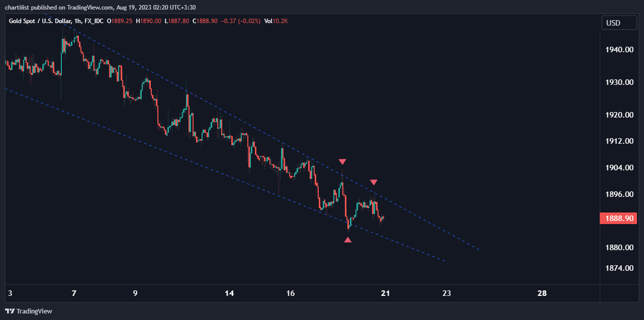This screenshot has height=320, width=644.
Task: Click price axis label 1930.00
Action: (620, 83)
